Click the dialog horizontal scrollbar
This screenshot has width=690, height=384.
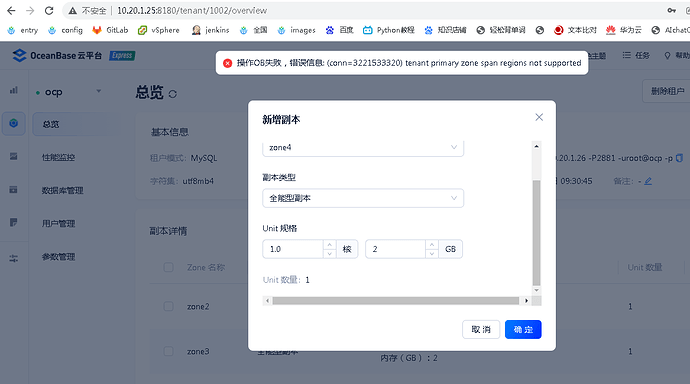pos(395,301)
